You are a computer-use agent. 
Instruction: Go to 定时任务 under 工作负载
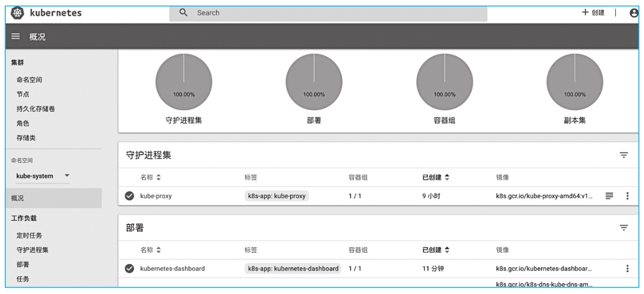pyautogui.click(x=29, y=235)
